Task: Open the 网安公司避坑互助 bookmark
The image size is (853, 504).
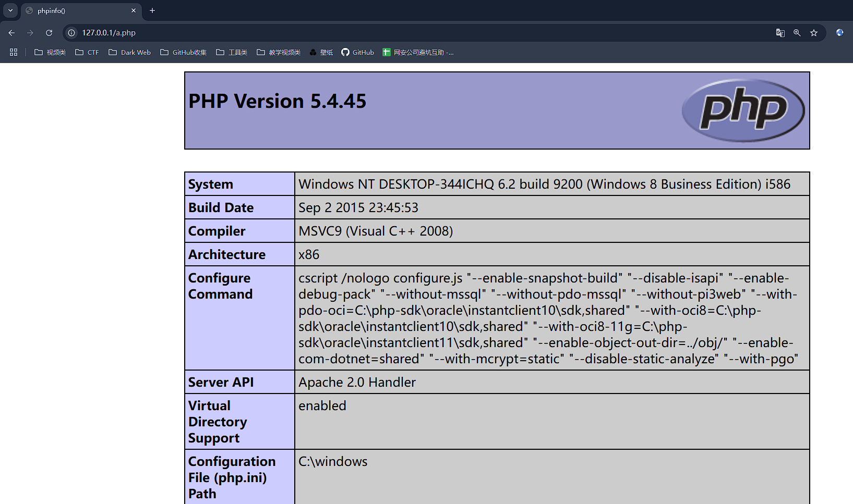Action: click(x=418, y=52)
